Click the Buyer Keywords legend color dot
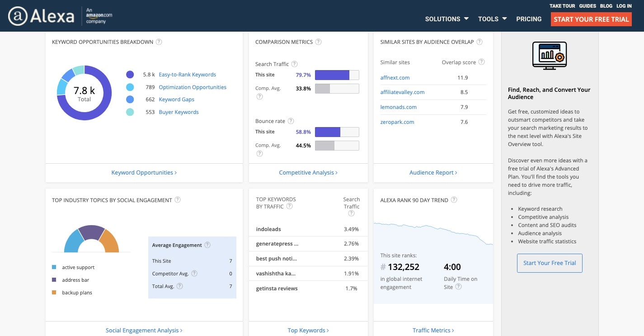This screenshot has width=644, height=336. pyautogui.click(x=130, y=112)
